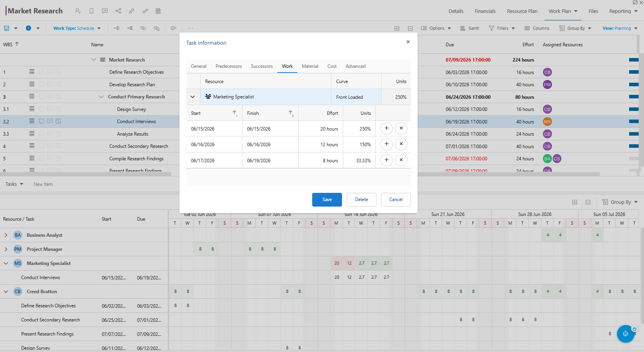Open the Financials tab
Viewport: 644px width, 352px height.
click(485, 11)
